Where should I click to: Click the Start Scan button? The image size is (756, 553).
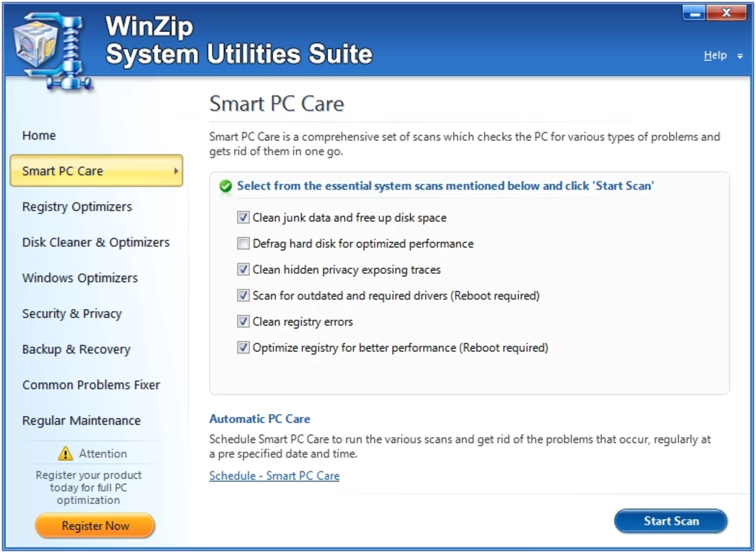[671, 521]
